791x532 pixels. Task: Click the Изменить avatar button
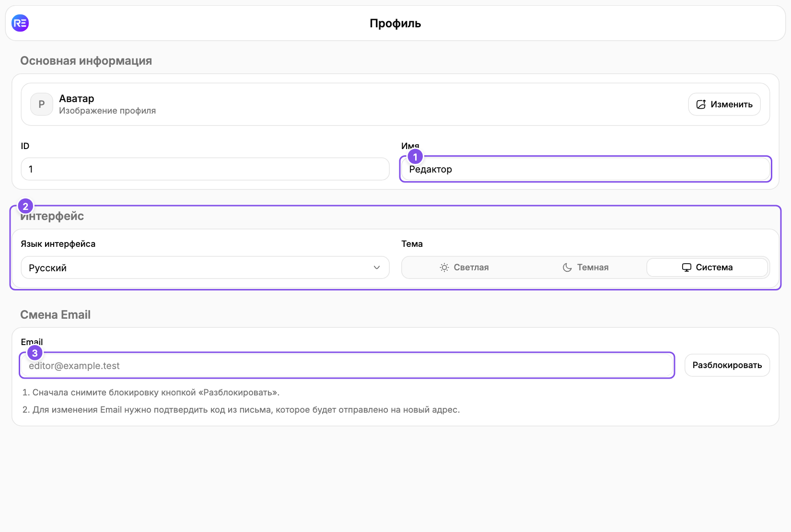(x=724, y=104)
